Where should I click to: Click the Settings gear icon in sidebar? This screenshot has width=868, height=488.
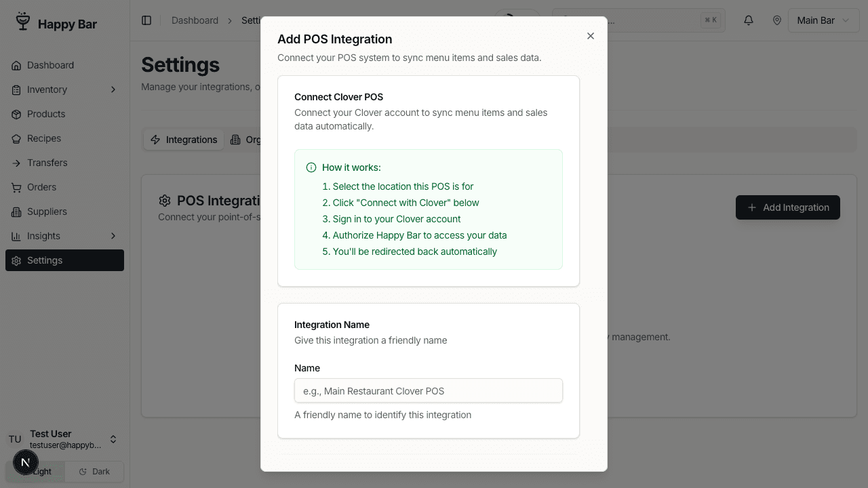16,261
